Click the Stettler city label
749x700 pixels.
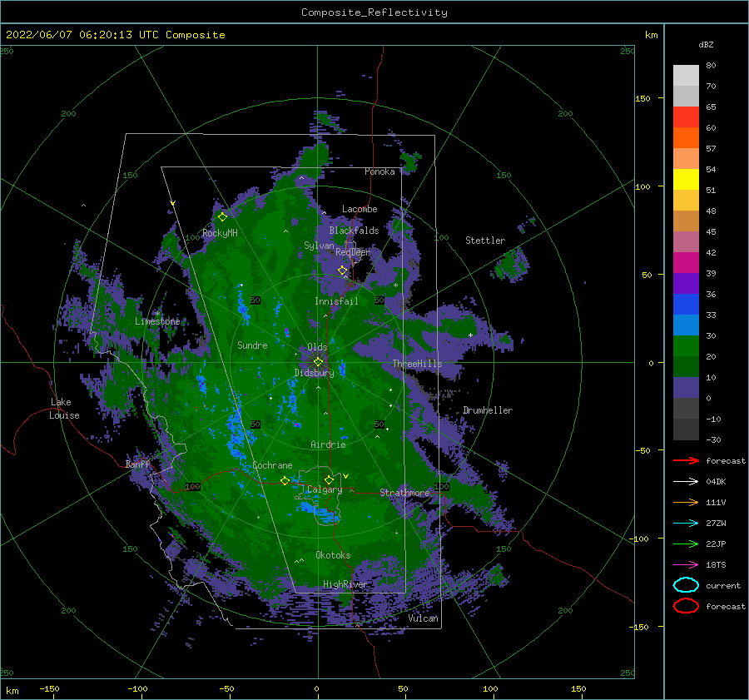click(x=485, y=241)
